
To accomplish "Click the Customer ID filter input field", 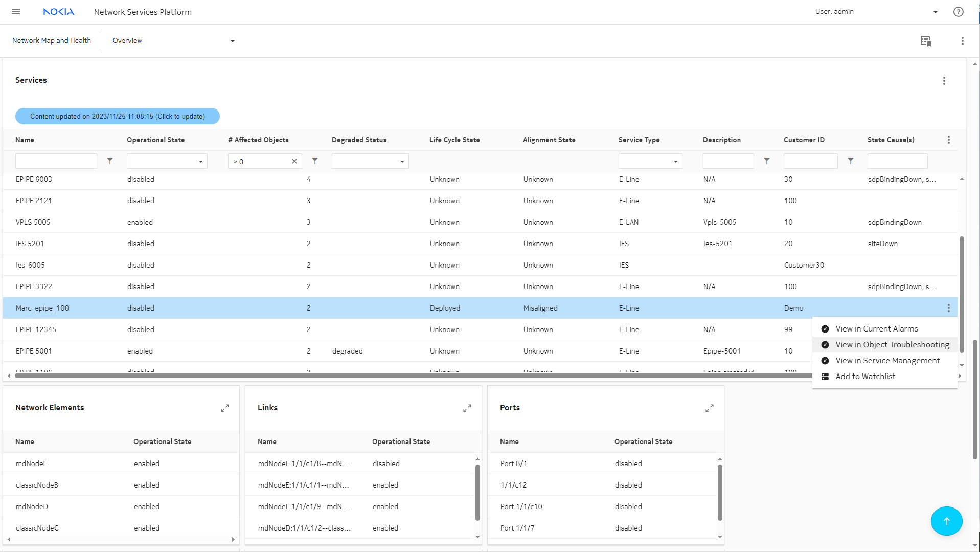I will pyautogui.click(x=810, y=162).
